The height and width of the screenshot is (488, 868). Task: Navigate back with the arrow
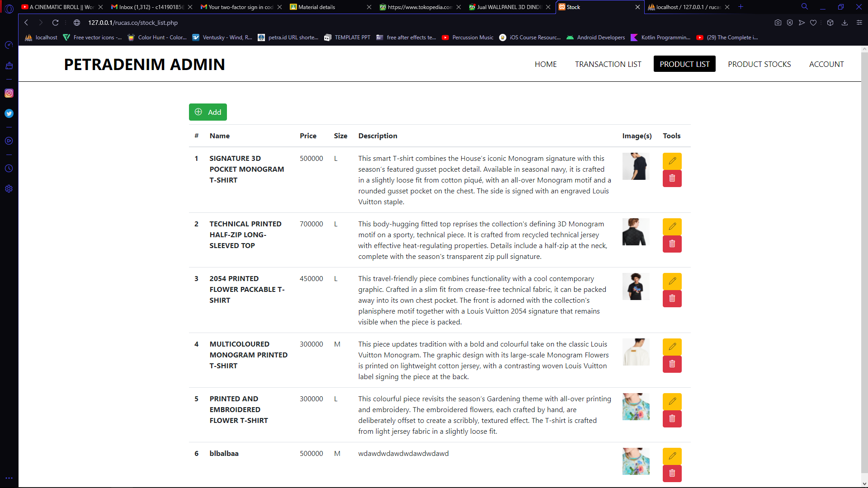point(26,23)
